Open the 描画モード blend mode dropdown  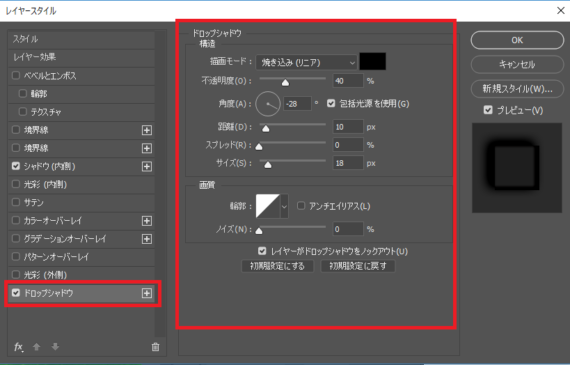[306, 63]
